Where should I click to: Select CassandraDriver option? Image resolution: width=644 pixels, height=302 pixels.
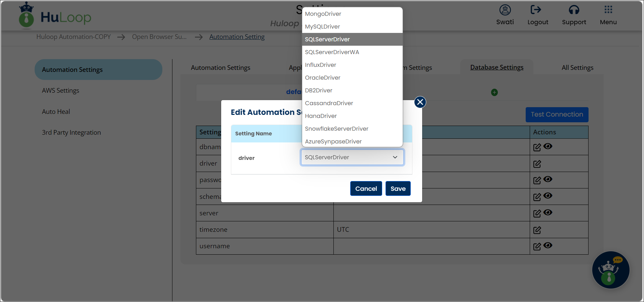352,103
